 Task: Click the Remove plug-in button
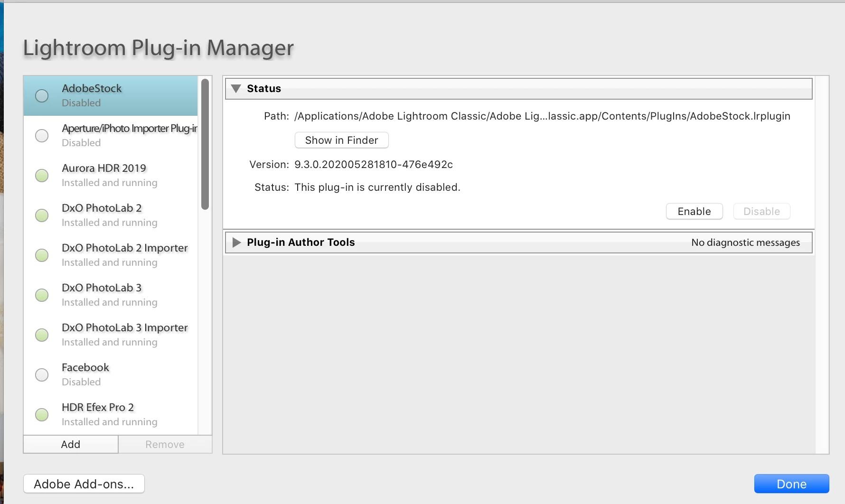coord(165,445)
